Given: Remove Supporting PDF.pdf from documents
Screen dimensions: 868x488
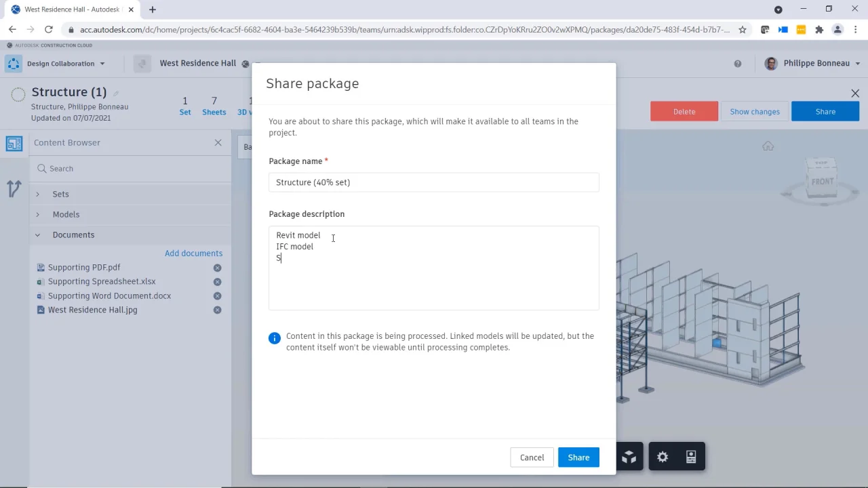Looking at the screenshot, I should point(218,268).
